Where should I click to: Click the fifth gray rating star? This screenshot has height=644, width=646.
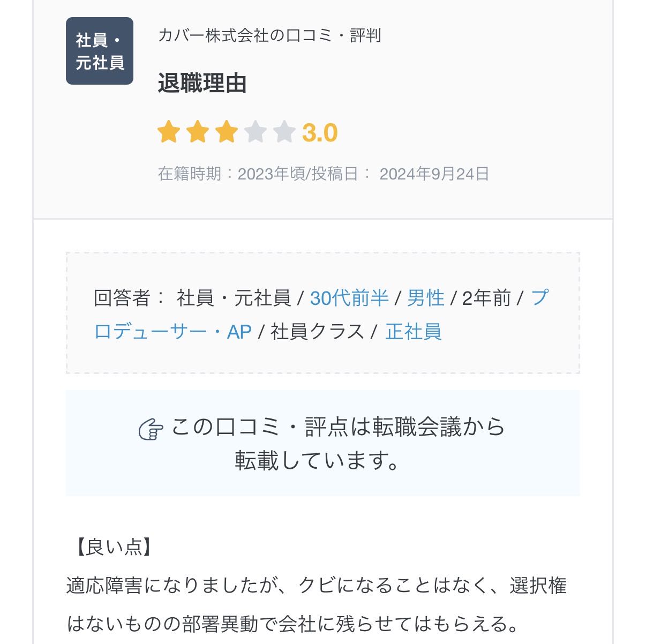(284, 132)
